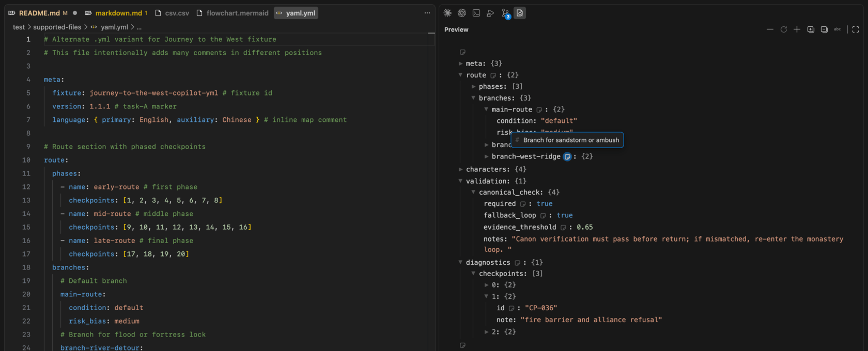Click comment note icon beside required
This screenshot has height=351, width=868.
coord(522,204)
